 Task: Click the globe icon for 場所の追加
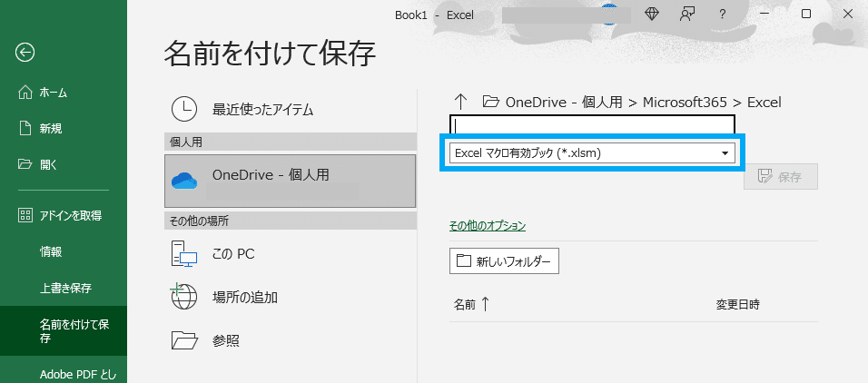[x=183, y=297]
